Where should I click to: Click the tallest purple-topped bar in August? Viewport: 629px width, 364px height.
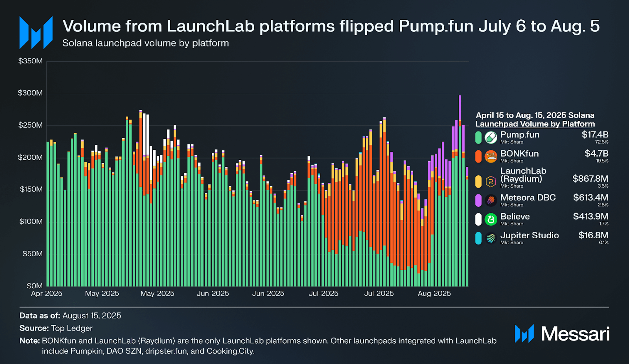(460, 191)
